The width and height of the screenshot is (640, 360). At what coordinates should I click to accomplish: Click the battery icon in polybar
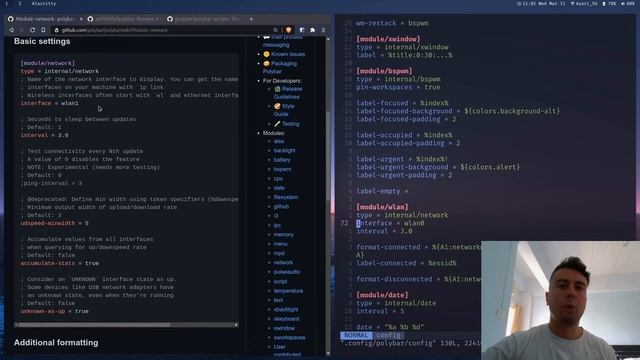click(604, 3)
